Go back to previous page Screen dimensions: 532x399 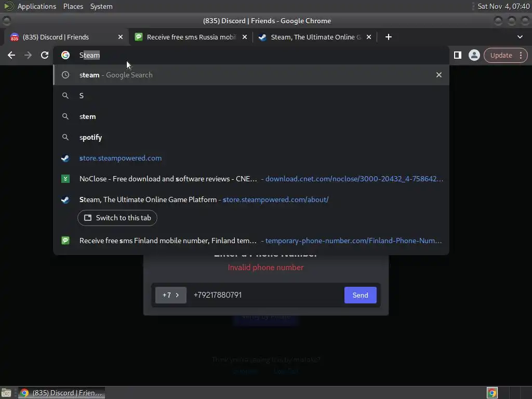click(x=11, y=55)
